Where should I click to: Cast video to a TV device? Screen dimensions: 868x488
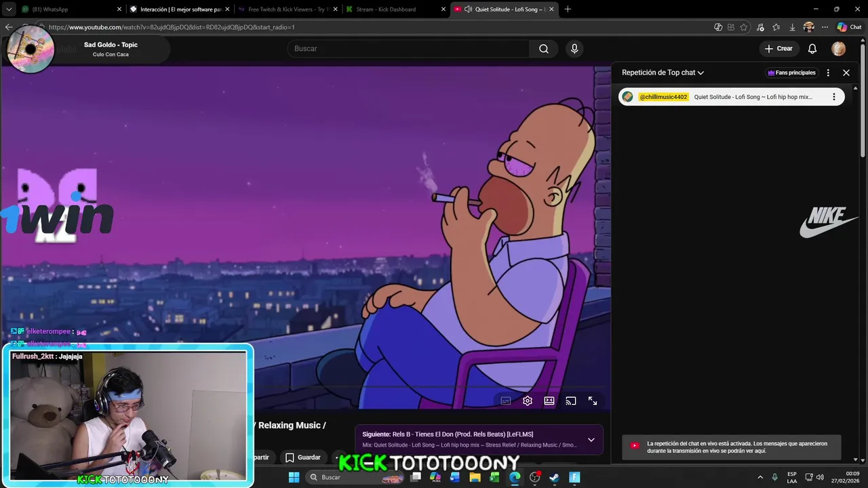571,401
